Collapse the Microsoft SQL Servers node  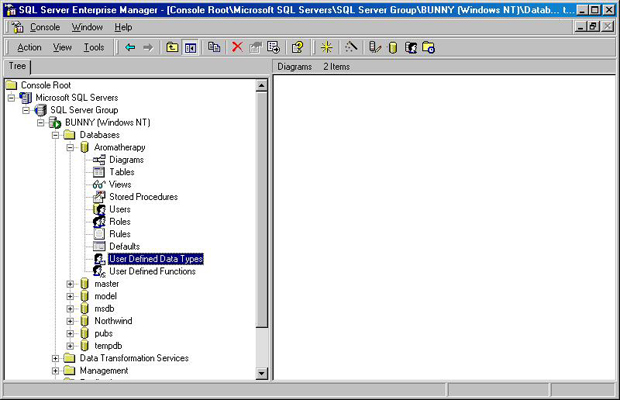pos(11,98)
